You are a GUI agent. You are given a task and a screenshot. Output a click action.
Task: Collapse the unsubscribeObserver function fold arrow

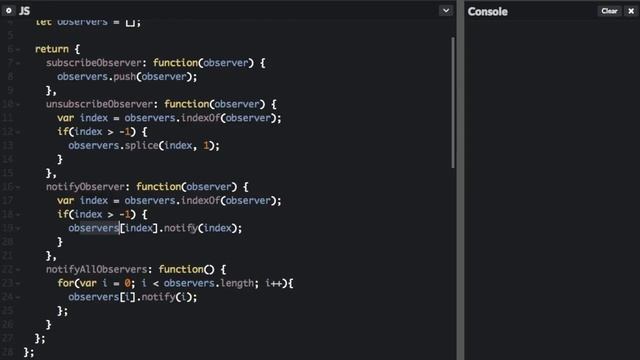tap(18, 104)
